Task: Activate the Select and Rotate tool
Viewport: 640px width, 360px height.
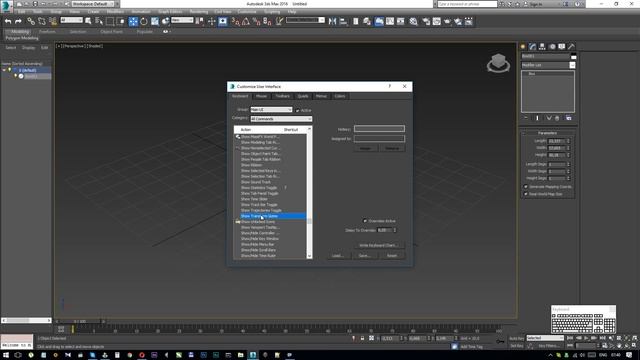Action: point(144,21)
